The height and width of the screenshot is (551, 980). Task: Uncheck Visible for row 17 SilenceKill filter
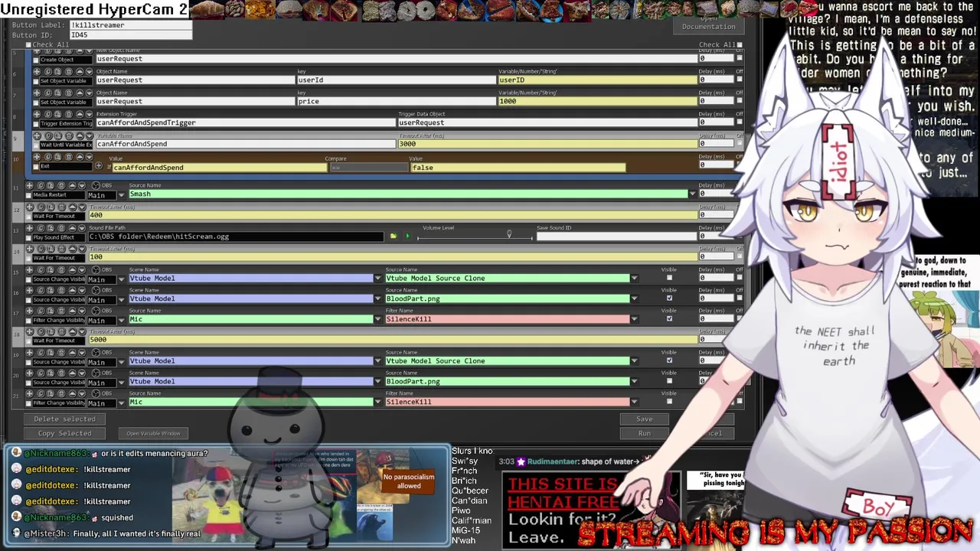pyautogui.click(x=669, y=319)
